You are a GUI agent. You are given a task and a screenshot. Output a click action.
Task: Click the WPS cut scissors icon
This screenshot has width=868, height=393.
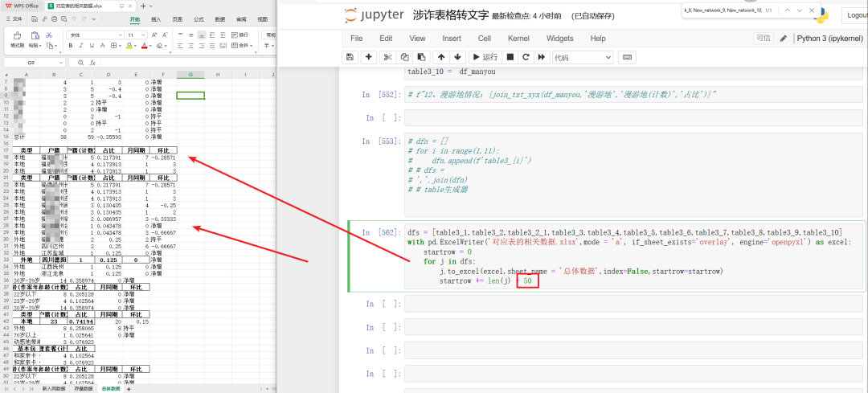tap(49, 35)
